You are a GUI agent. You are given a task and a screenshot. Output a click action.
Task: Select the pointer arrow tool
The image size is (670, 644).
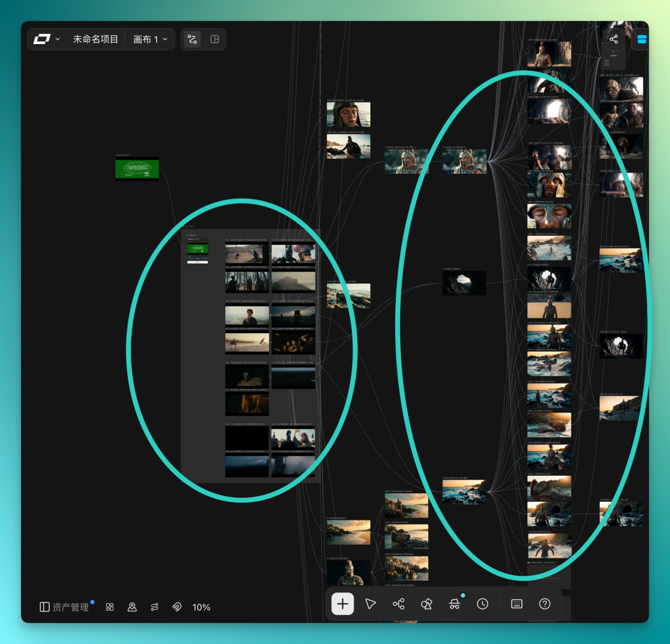coord(370,604)
